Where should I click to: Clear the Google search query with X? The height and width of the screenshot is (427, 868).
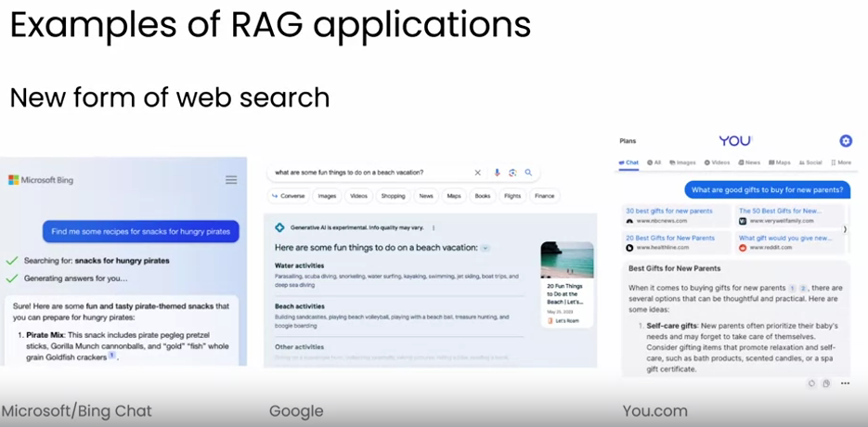click(x=478, y=173)
